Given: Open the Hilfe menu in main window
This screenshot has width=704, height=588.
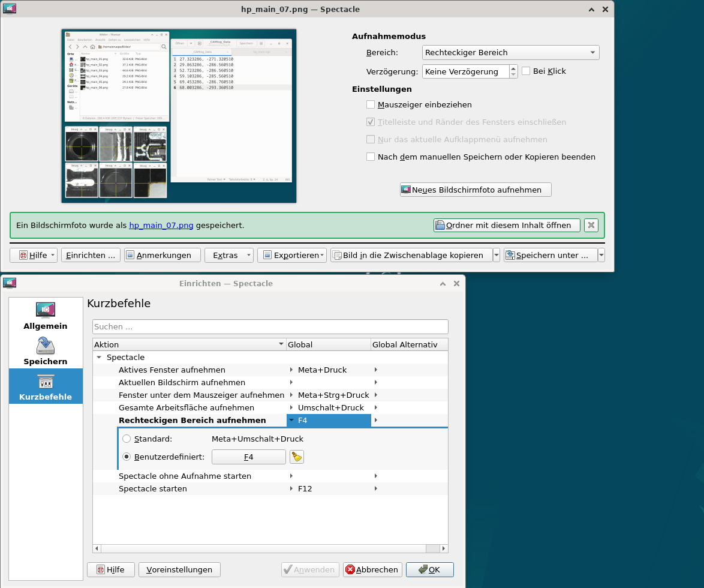Looking at the screenshot, I should coord(33,255).
